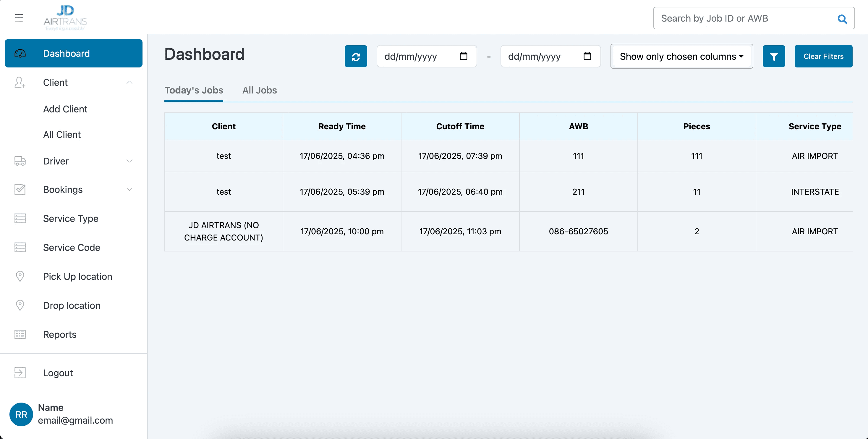Click the Logout arrow icon
The height and width of the screenshot is (439, 868).
20,372
